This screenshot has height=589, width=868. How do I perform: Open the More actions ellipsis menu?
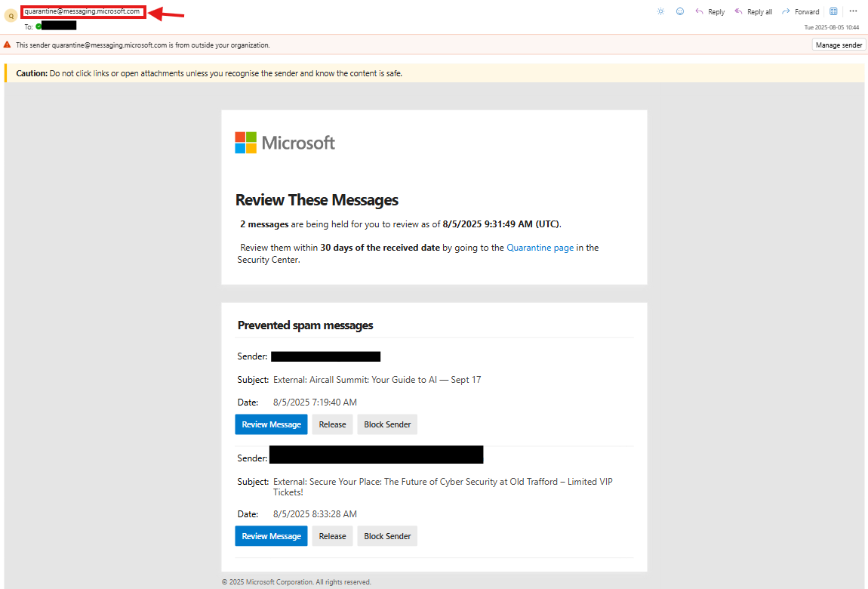pos(853,11)
